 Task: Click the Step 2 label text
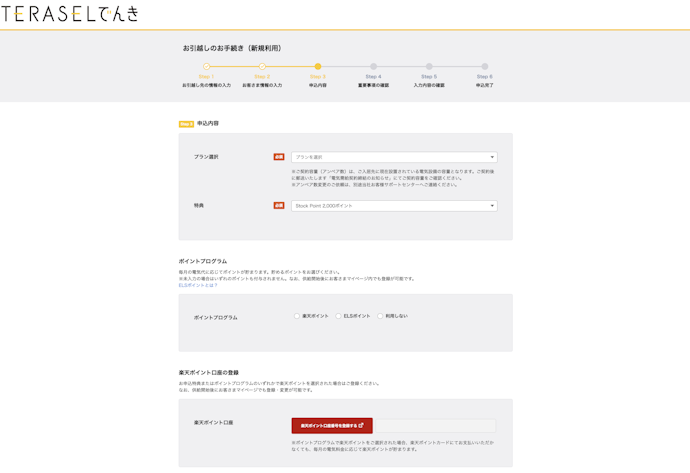pyautogui.click(x=262, y=77)
